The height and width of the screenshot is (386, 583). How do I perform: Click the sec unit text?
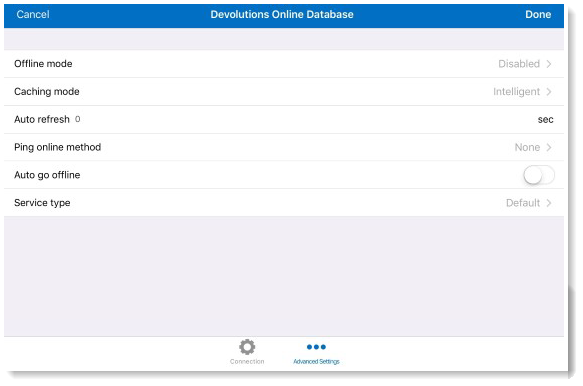tap(545, 120)
